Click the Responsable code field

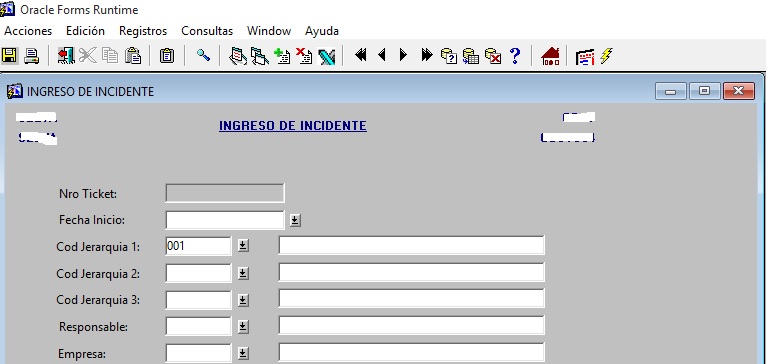coord(198,326)
